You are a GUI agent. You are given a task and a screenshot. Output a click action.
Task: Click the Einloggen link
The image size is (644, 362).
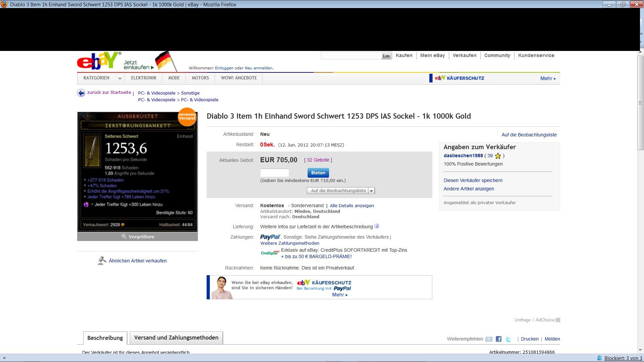tap(224, 68)
